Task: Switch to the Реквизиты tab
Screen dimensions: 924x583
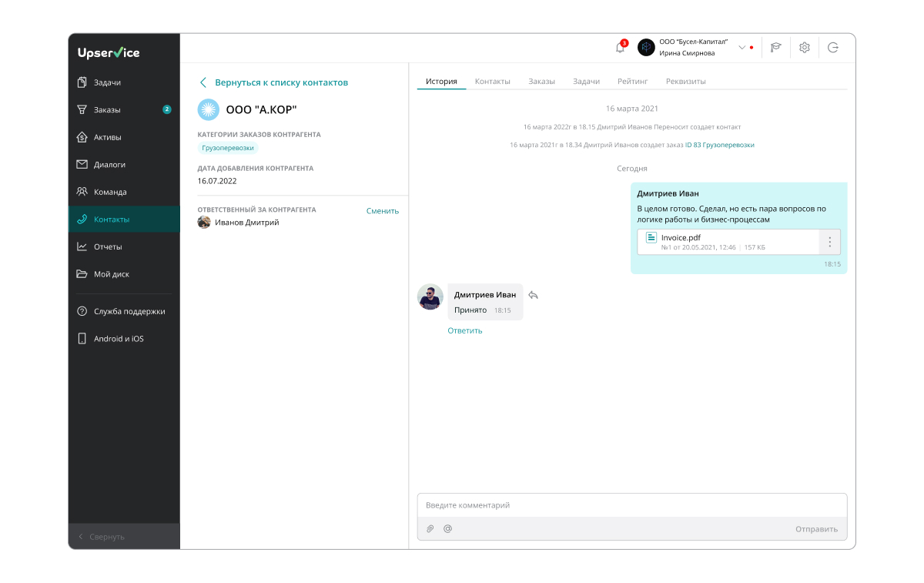Action: coord(685,81)
